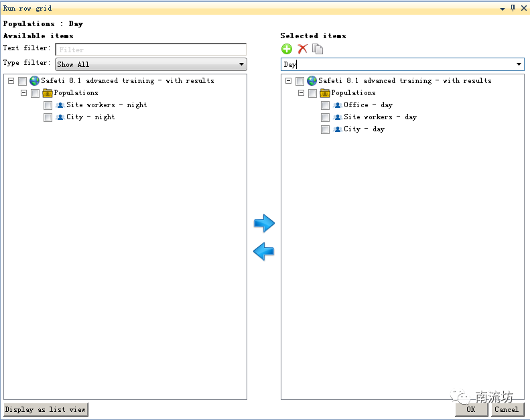Click the left arrow to remove items

click(x=264, y=252)
